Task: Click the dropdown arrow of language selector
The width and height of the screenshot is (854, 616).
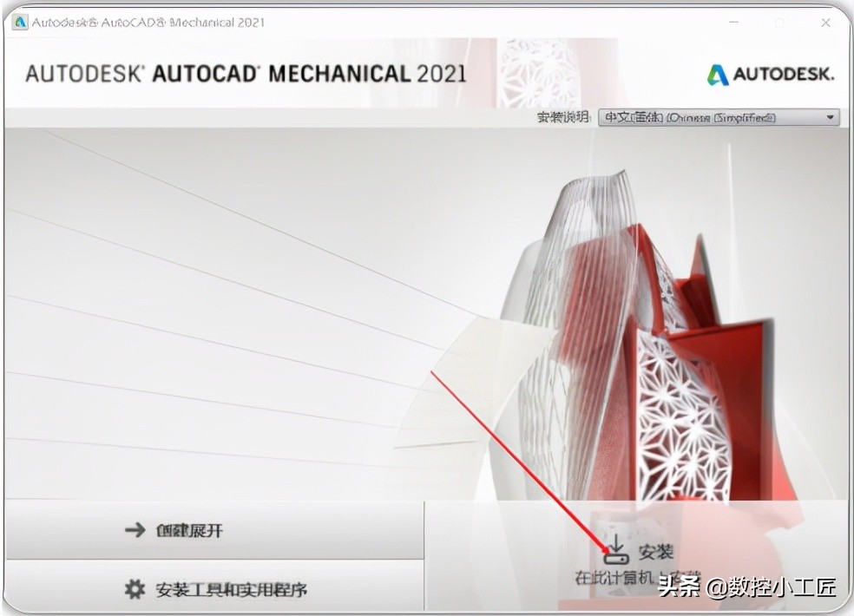Action: tap(830, 117)
